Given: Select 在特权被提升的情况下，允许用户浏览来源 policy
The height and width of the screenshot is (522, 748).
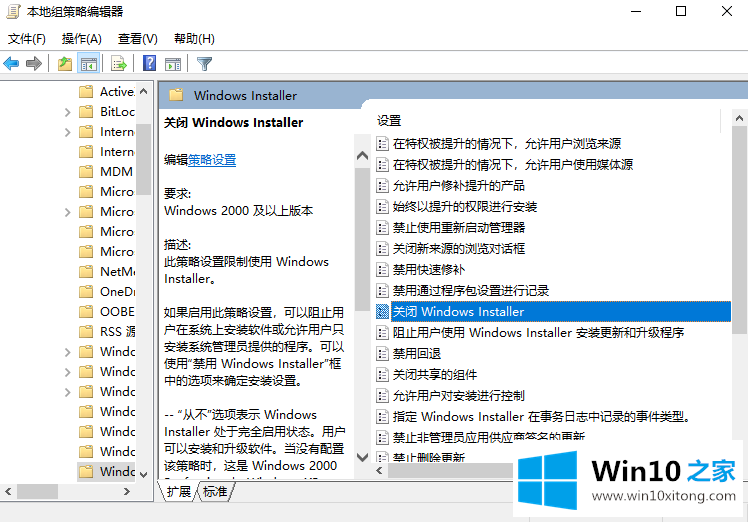Looking at the screenshot, I should click(x=507, y=144).
